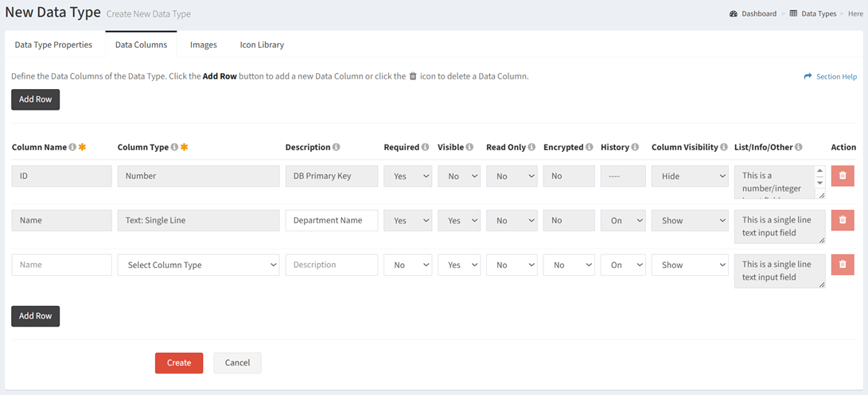This screenshot has width=868, height=395.
Task: Delete the Department Name row via trash icon
Action: (843, 220)
